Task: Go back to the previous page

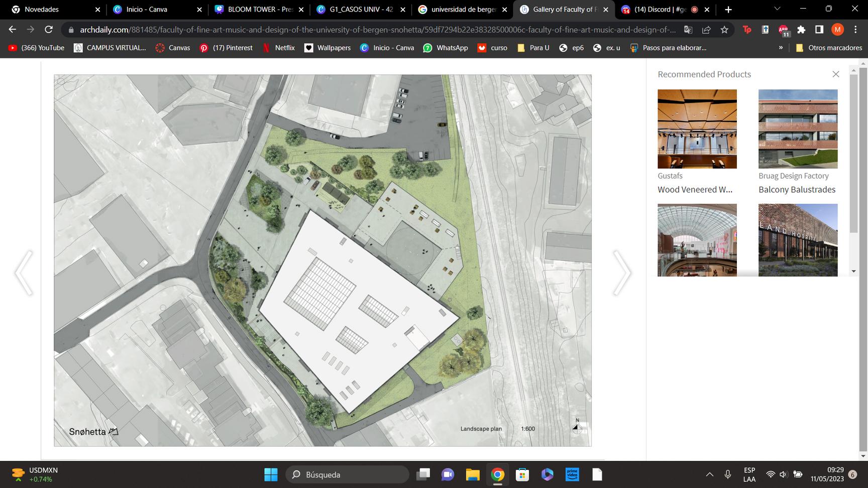Action: click(13, 30)
